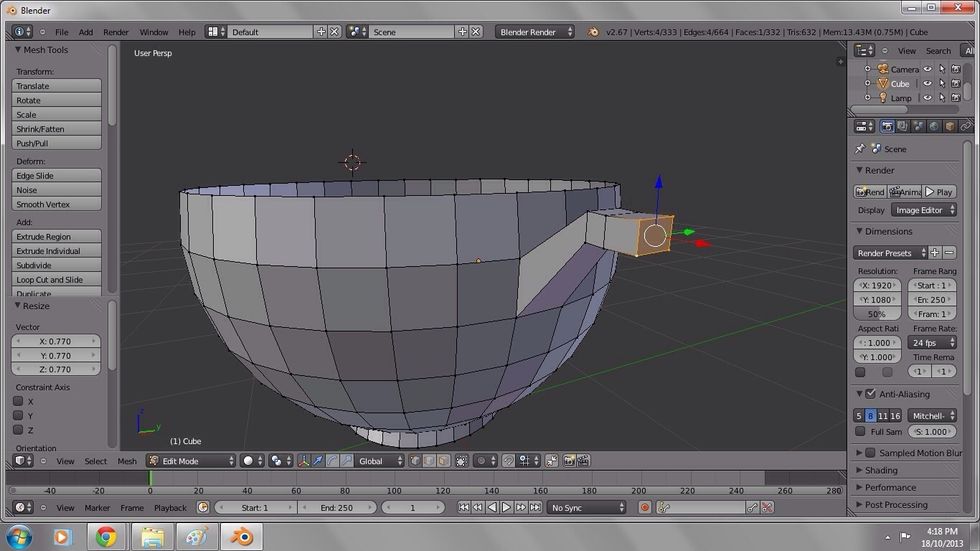The height and width of the screenshot is (551, 980).
Task: Enable the X constraint axis checkbox
Action: pyautogui.click(x=18, y=401)
